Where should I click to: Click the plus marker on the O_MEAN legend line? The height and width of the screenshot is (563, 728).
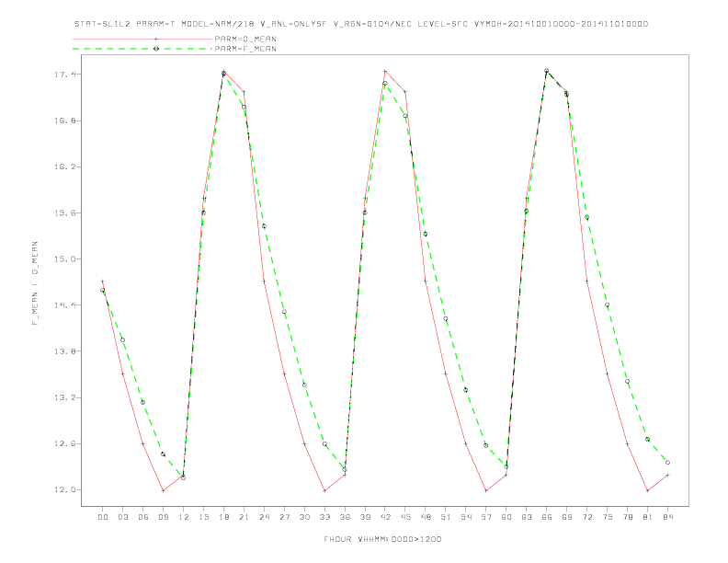156,39
